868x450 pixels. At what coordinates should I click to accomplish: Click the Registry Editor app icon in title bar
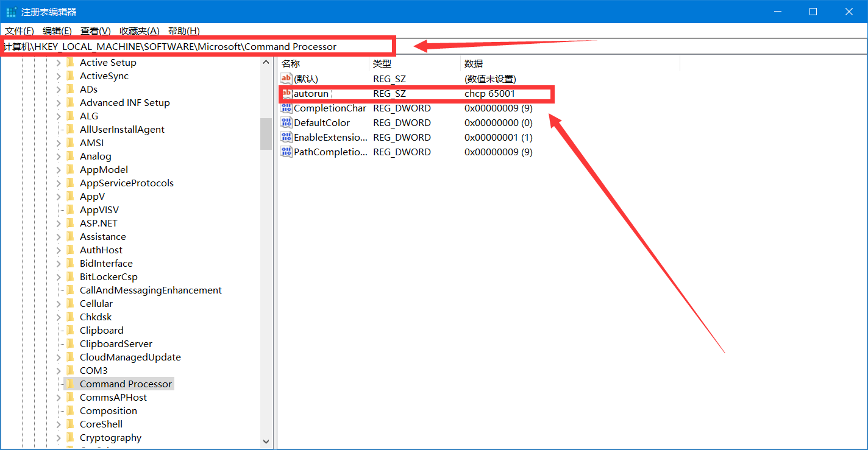click(x=11, y=12)
